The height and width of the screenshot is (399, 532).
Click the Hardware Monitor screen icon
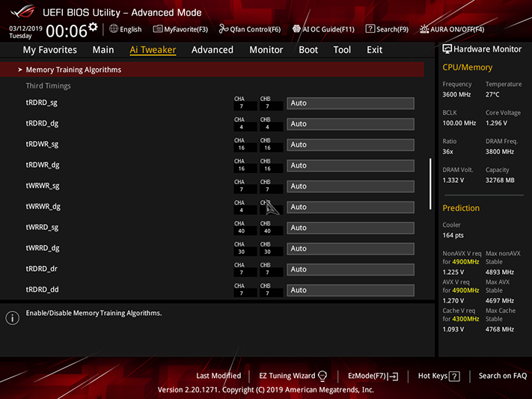pos(447,49)
